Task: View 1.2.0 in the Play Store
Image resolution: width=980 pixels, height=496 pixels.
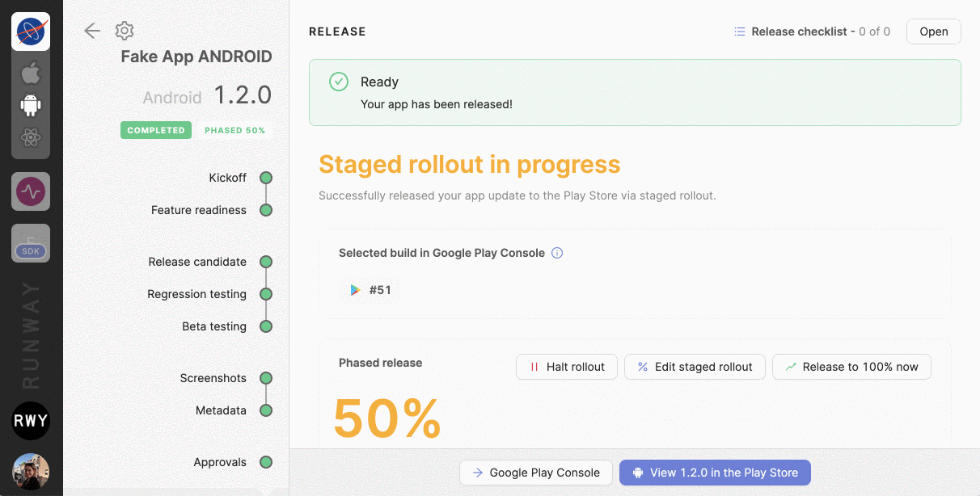Action: click(715, 473)
